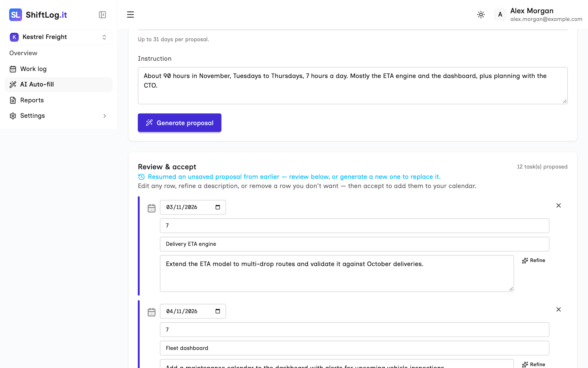Viewport: 588px width, 368px height.
Task: Remove the 03/11/2026 proposed row
Action: tap(558, 205)
